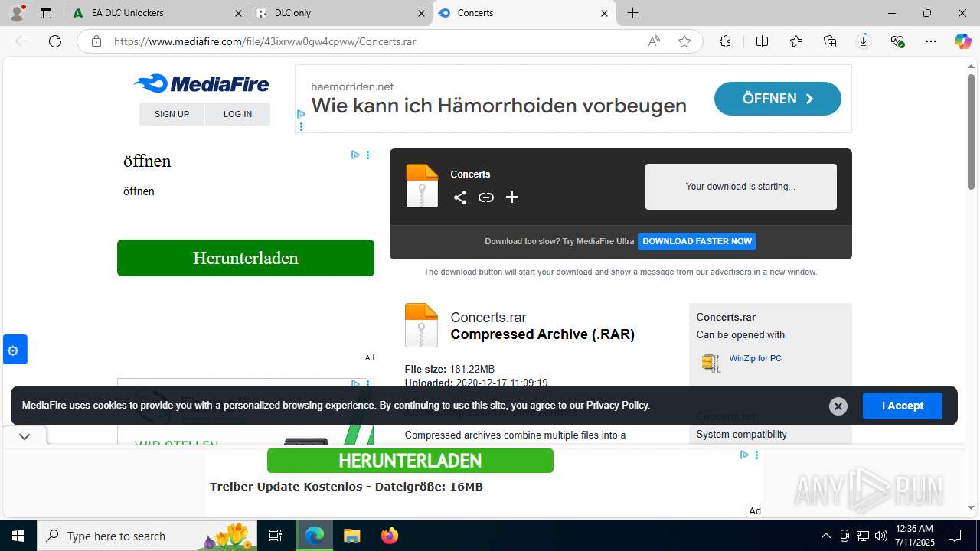Screen dimensions: 980x551
Task: Open Settings and more ellipsis menu
Action: pyautogui.click(x=931, y=41)
